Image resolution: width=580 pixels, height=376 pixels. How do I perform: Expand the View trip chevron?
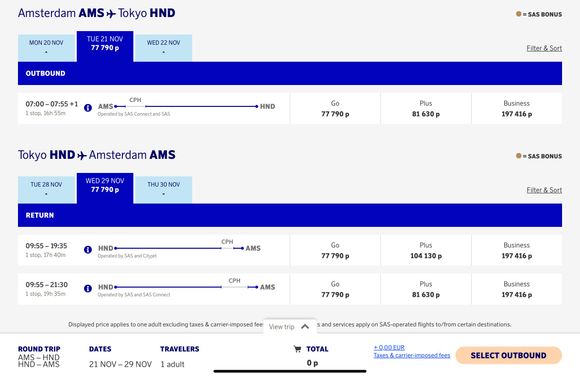pos(305,326)
